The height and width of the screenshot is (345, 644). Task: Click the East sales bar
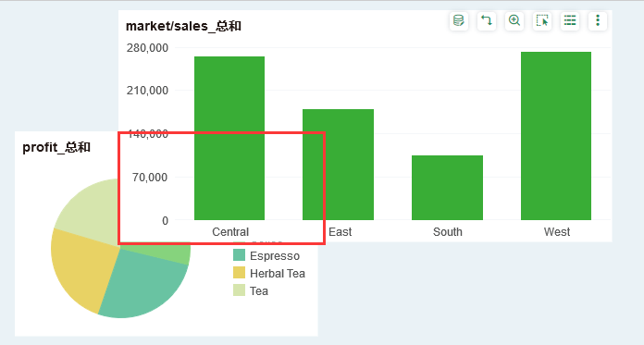click(x=338, y=165)
